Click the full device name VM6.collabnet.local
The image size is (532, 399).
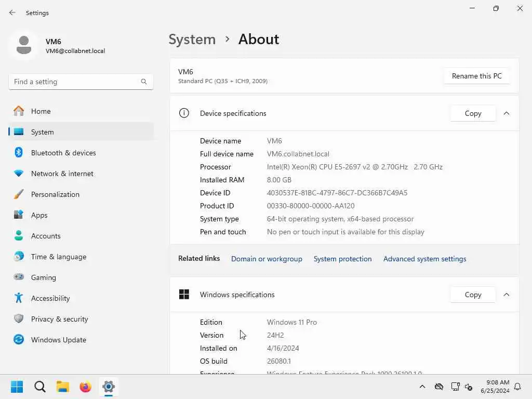pyautogui.click(x=298, y=154)
